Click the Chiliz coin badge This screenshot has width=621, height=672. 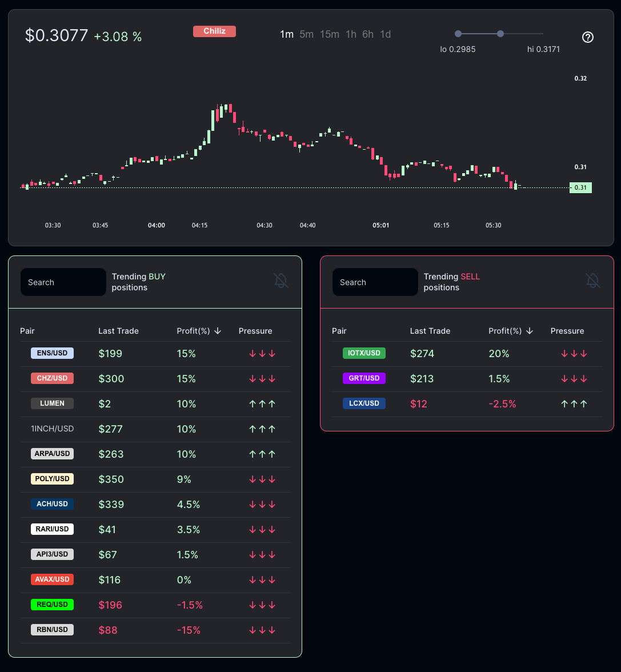point(214,31)
